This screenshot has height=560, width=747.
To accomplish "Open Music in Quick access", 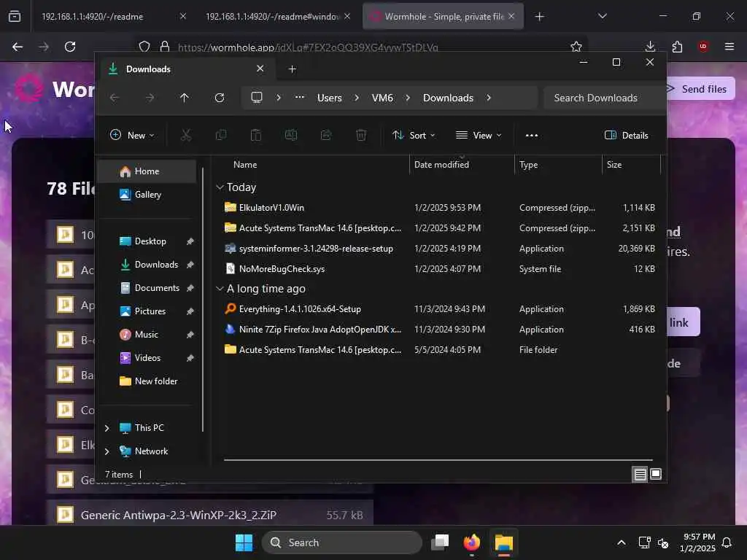I will coord(146,334).
